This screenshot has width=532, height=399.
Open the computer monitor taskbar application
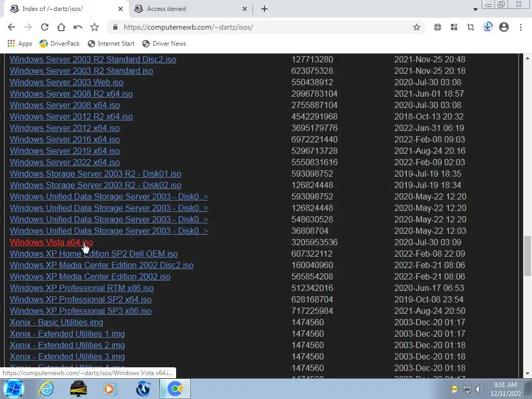coord(78,389)
